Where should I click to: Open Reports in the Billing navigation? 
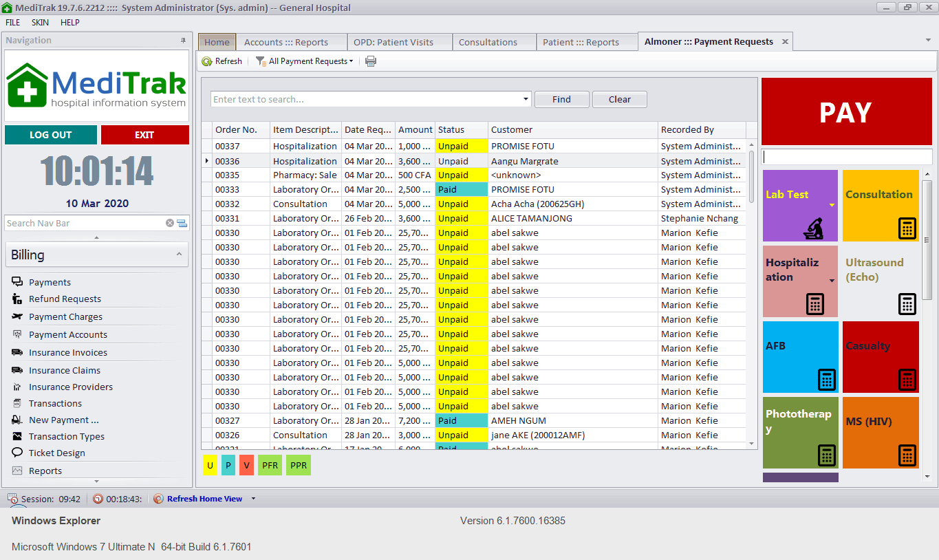[x=45, y=471]
